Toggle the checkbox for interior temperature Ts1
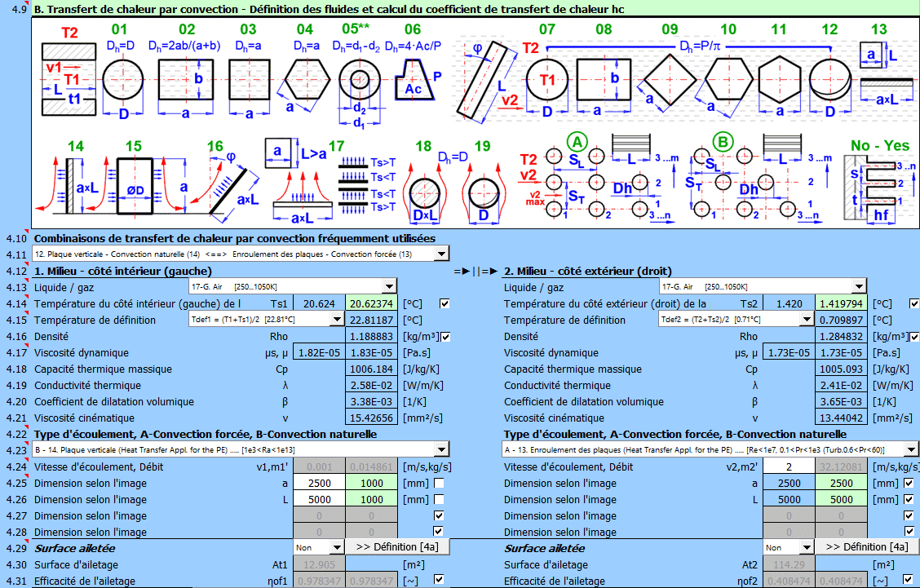920x588 pixels. 445,303
